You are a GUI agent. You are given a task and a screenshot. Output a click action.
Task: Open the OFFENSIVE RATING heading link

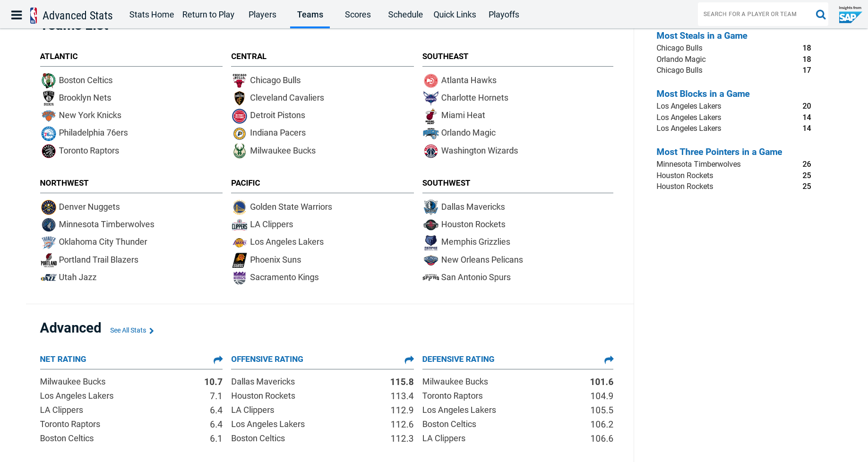coord(267,359)
